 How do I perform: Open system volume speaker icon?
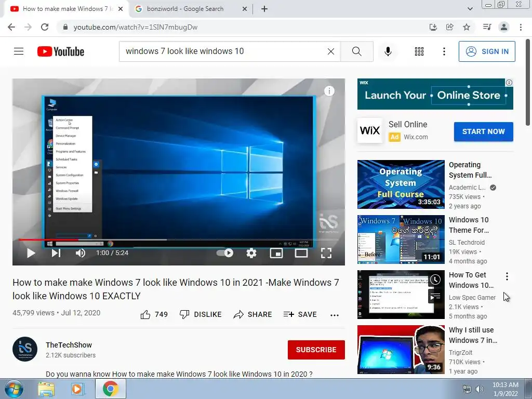[479, 389]
